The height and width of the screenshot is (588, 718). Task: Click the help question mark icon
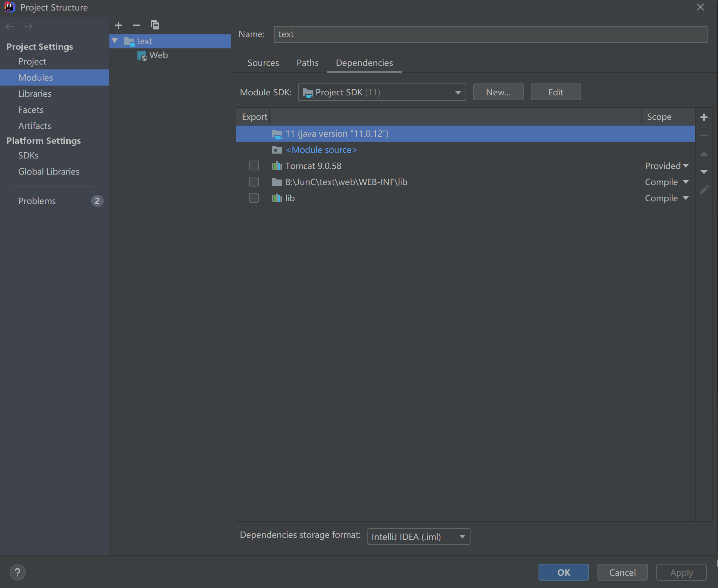(18, 572)
